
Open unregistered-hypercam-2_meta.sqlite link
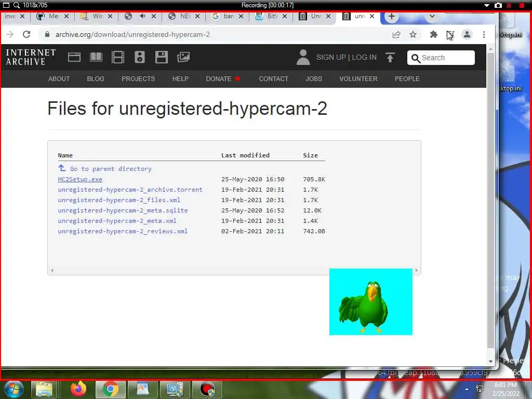(x=123, y=210)
